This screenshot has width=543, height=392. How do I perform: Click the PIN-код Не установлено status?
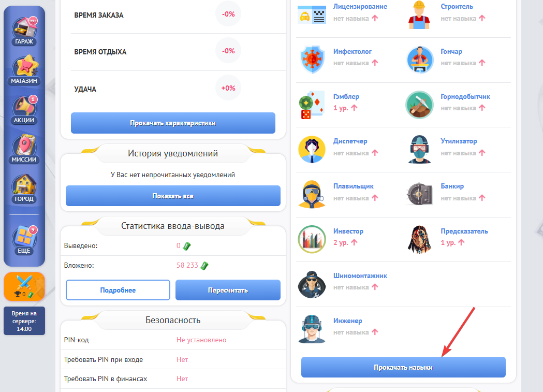tap(201, 340)
